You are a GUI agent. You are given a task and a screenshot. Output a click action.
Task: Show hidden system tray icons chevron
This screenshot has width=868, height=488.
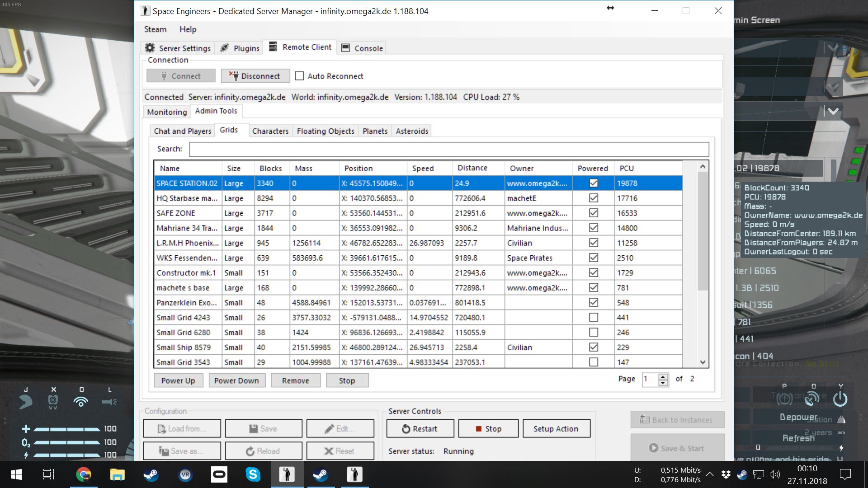pyautogui.click(x=710, y=474)
